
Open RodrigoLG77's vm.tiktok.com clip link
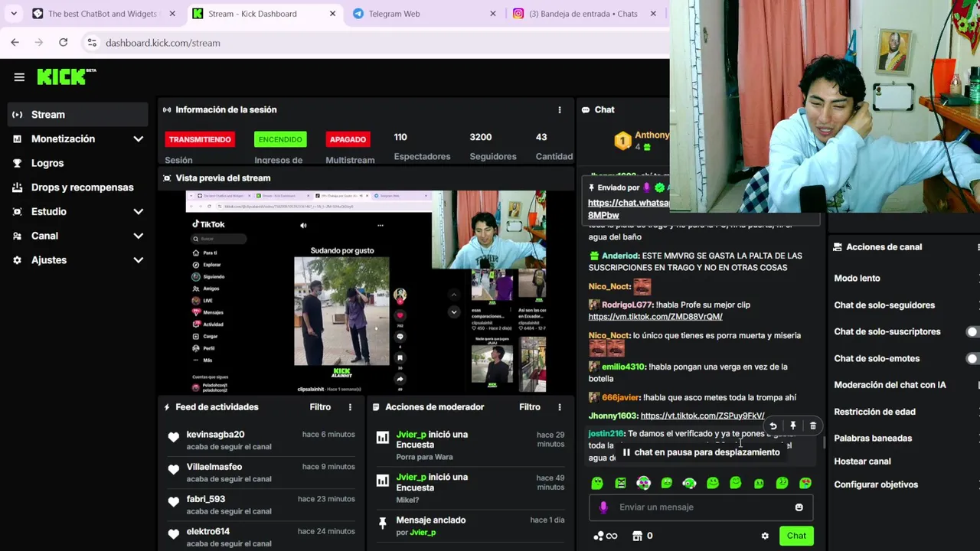[x=655, y=317]
